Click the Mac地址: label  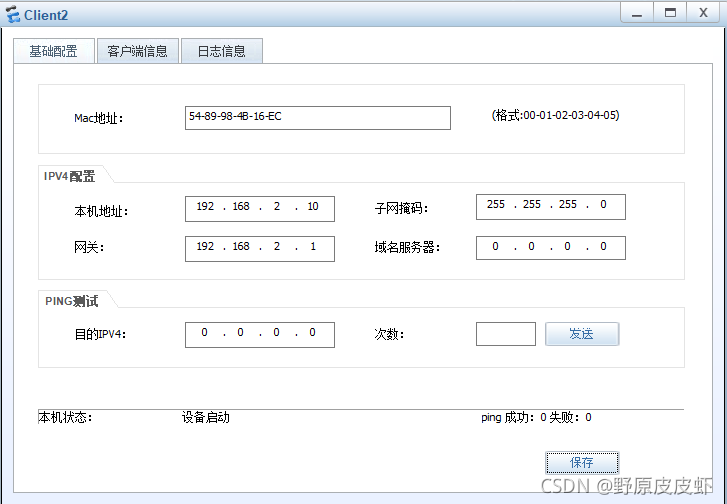98,118
